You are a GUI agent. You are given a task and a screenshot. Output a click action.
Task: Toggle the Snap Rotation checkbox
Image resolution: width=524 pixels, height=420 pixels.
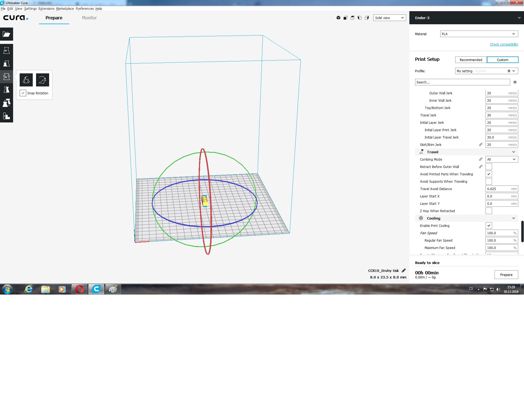pos(23,93)
